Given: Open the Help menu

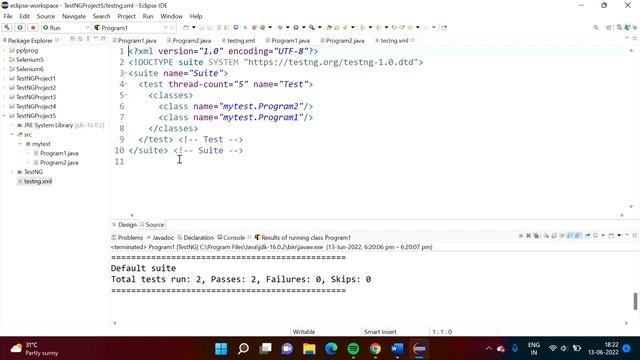Looking at the screenshot, I should 196,16.
